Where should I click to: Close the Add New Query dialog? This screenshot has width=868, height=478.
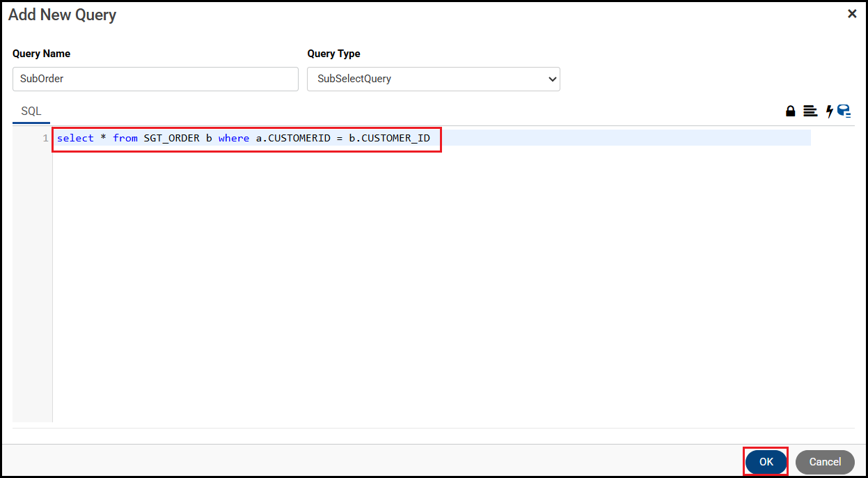[852, 14]
